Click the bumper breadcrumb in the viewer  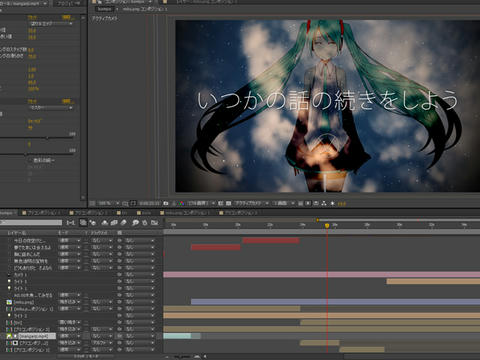[x=104, y=9]
